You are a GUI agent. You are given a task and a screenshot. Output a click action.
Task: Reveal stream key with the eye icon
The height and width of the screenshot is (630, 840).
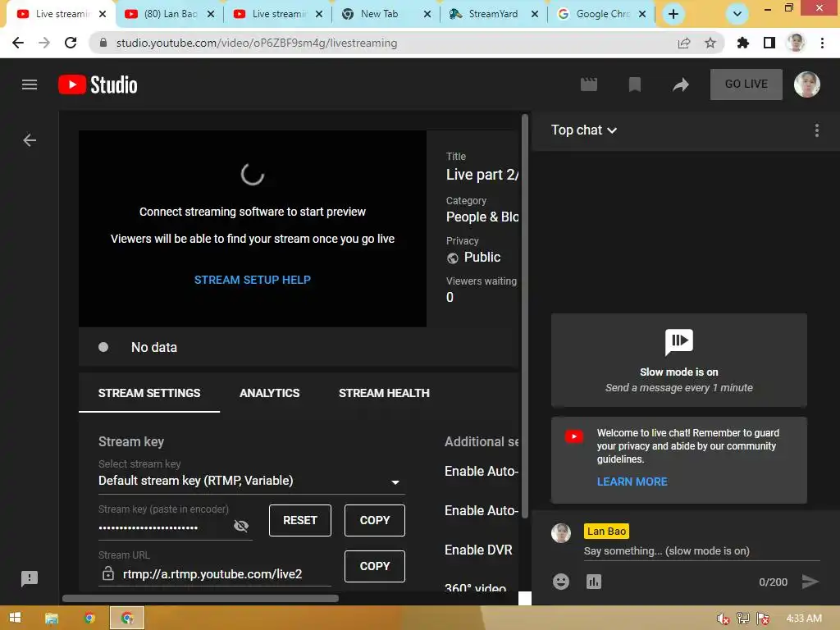point(241,526)
